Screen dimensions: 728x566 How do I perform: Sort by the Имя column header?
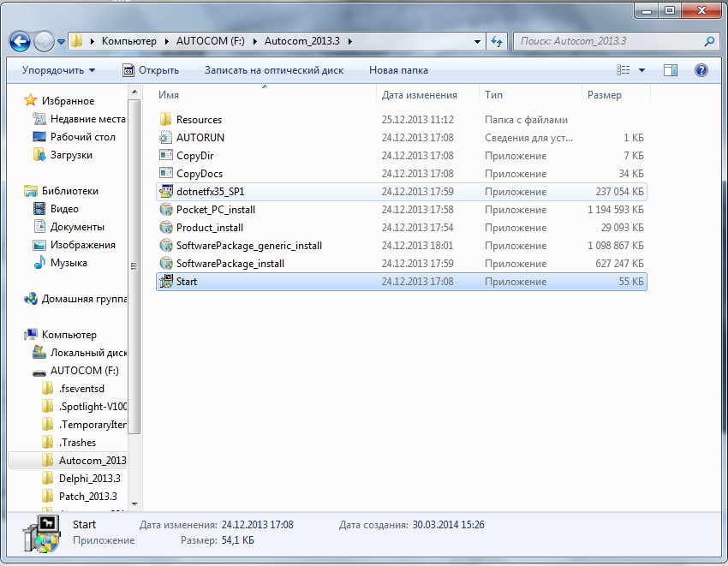[266, 95]
